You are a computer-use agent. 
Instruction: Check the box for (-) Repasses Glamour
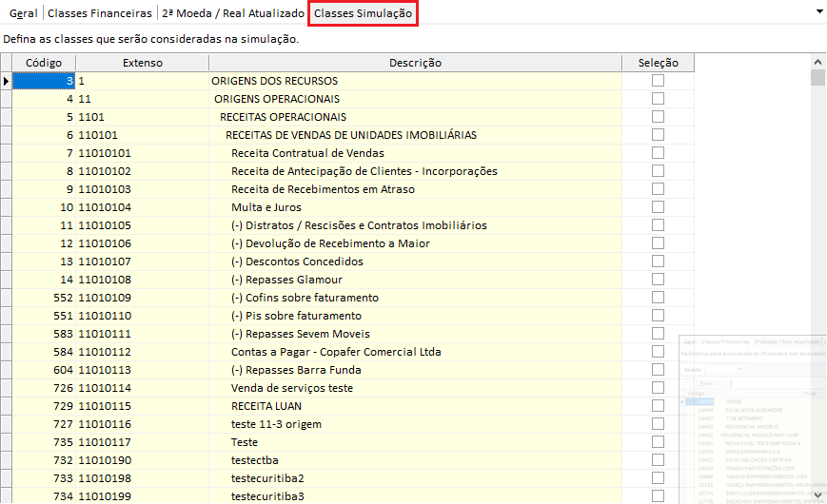point(658,280)
